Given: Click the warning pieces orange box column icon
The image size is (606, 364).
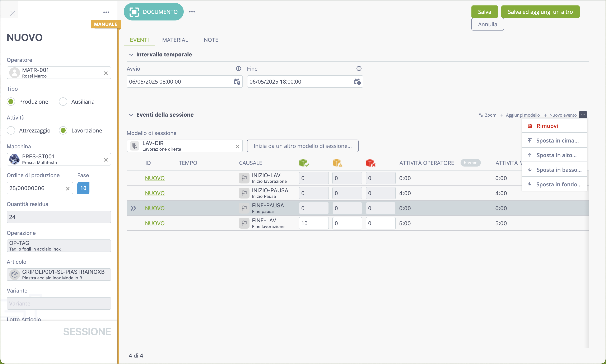Looking at the screenshot, I should [337, 163].
